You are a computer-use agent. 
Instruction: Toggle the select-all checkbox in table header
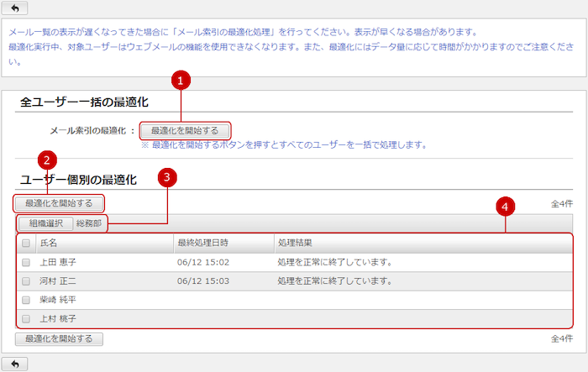pos(26,244)
